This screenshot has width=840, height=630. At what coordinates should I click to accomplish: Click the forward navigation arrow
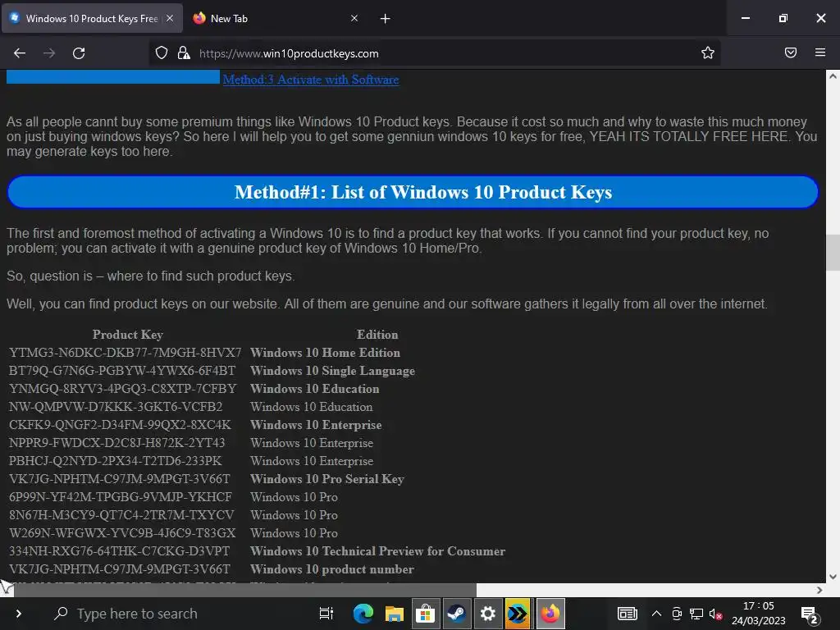(x=49, y=53)
